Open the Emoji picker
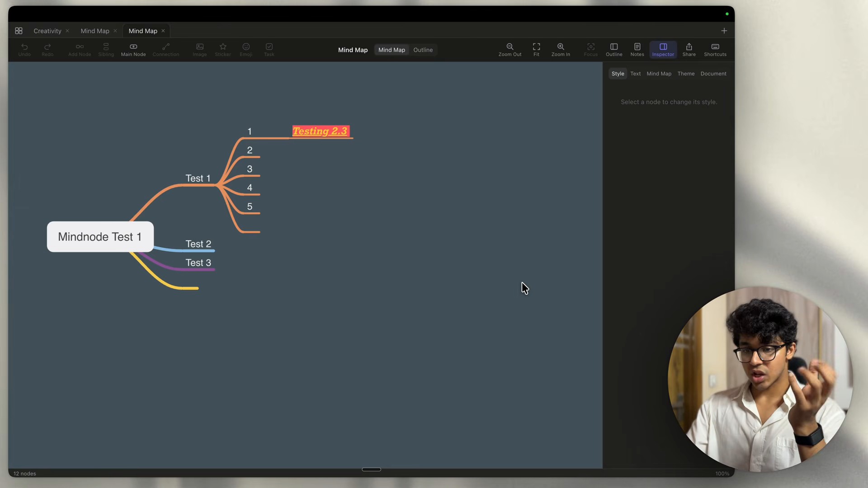The width and height of the screenshot is (868, 488). (246, 49)
